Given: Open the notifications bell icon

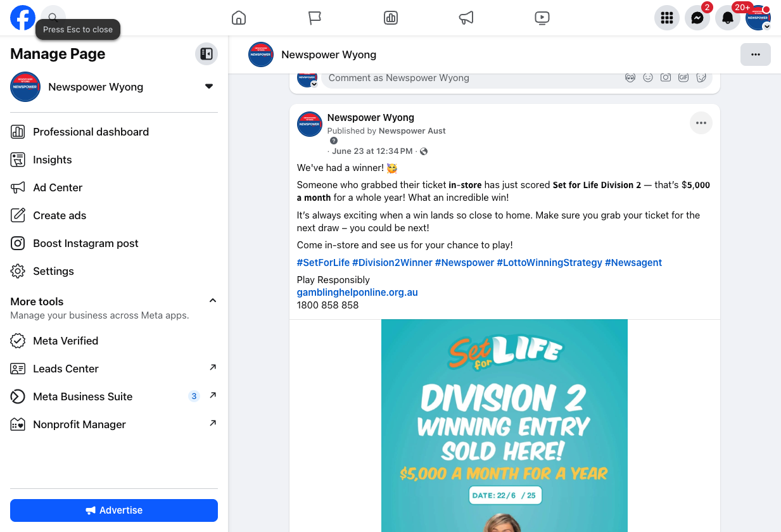Looking at the screenshot, I should 728,18.
